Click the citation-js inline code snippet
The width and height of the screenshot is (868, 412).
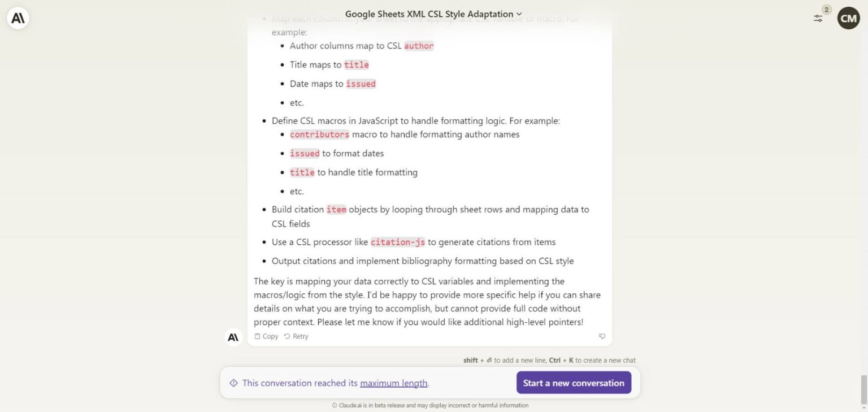pos(398,242)
